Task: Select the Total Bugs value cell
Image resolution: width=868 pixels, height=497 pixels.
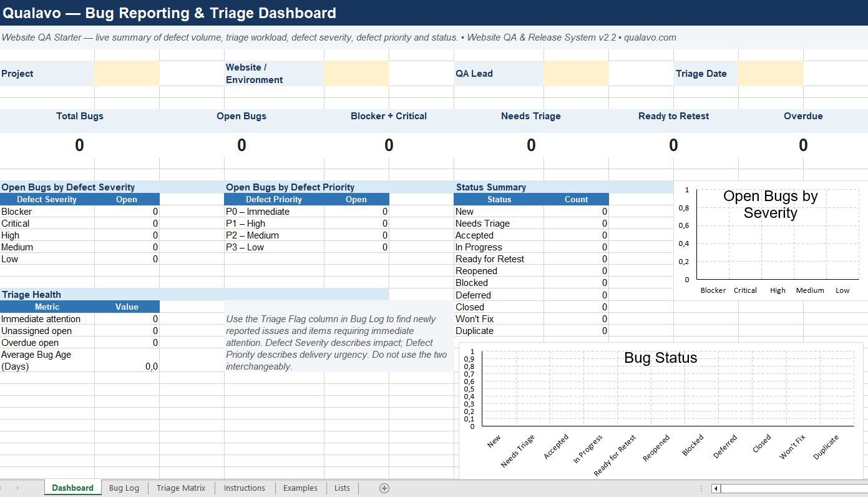Action: click(x=79, y=145)
